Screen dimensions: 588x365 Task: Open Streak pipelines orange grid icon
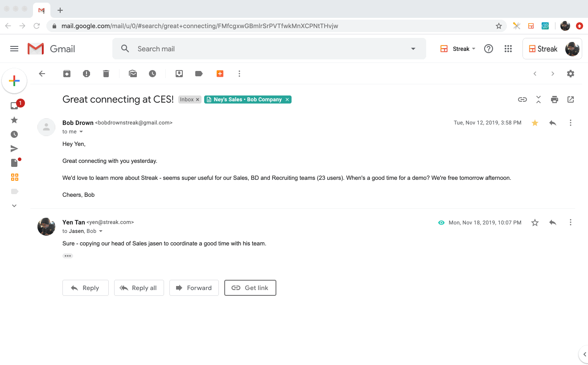[15, 177]
